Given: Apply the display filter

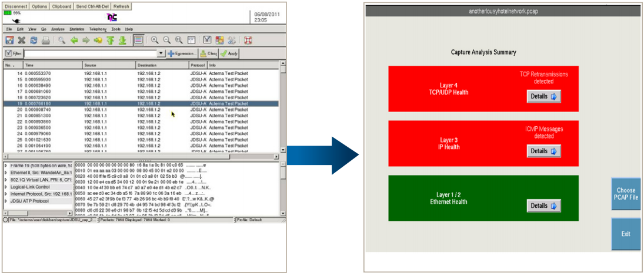Looking at the screenshot, I should coord(229,53).
